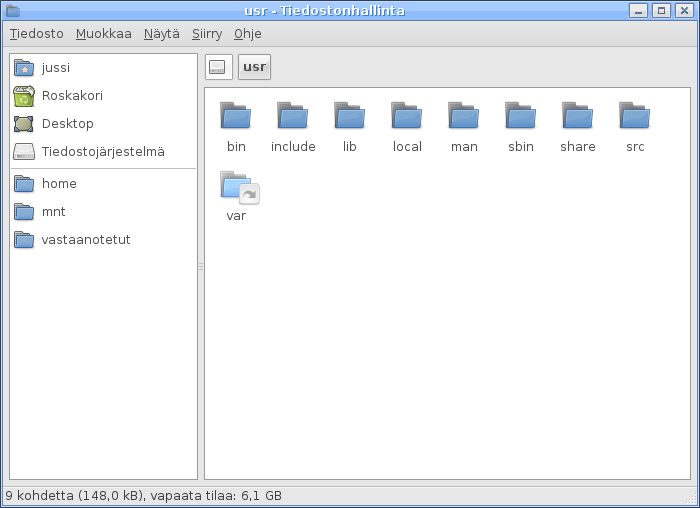This screenshot has height=508, width=700.
Task: Open the Ohje menu
Action: coord(247,33)
